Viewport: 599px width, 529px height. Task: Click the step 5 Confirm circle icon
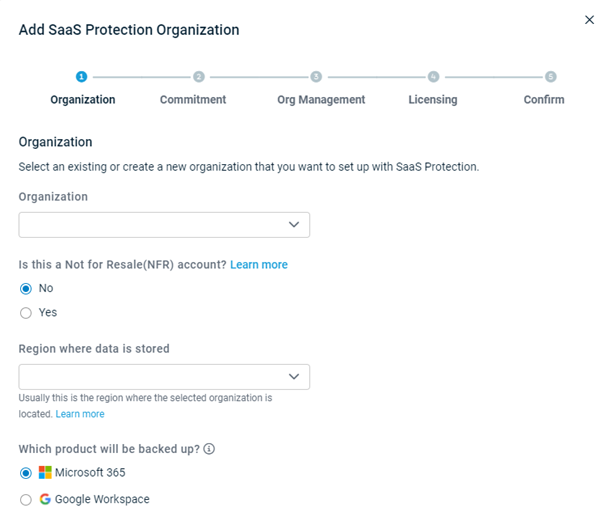point(550,77)
